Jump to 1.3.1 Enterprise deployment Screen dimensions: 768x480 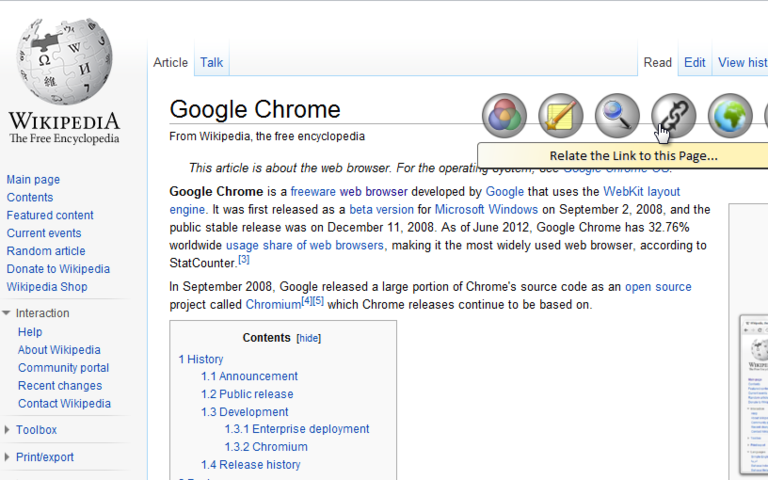point(297,429)
